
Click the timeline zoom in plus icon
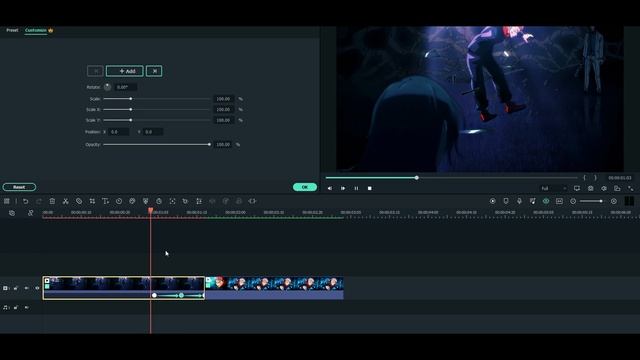tap(613, 201)
